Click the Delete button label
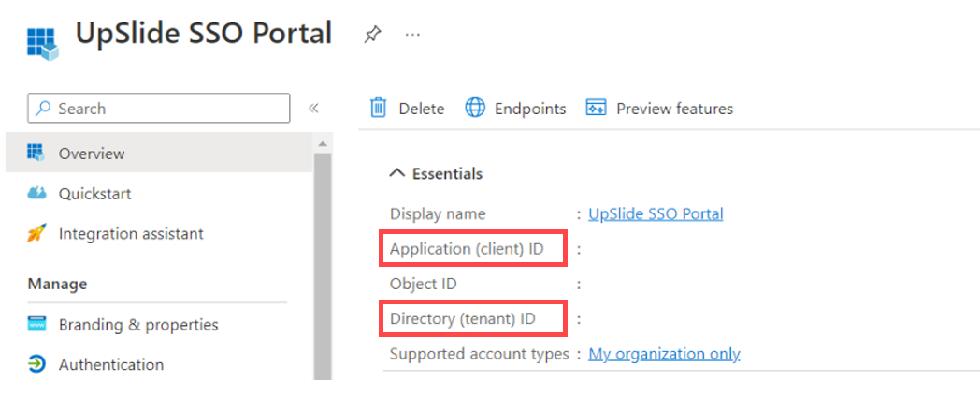Screen dimensions: 980x396 coord(421,109)
